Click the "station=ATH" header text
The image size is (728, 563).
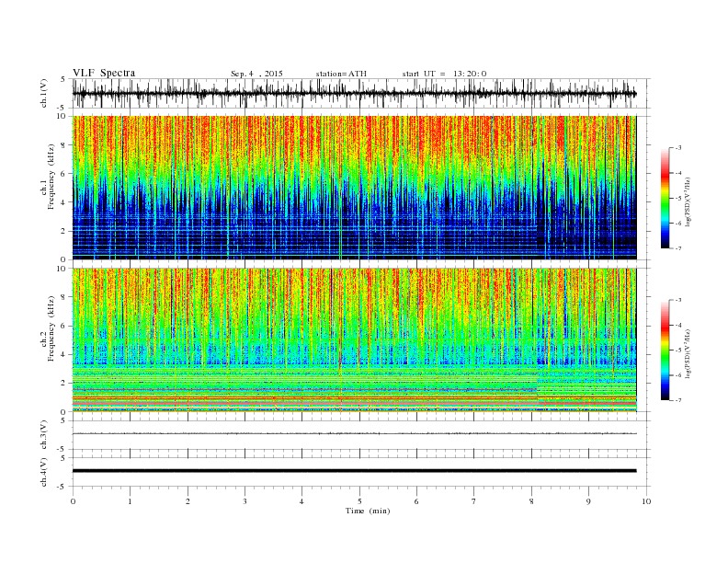341,74
